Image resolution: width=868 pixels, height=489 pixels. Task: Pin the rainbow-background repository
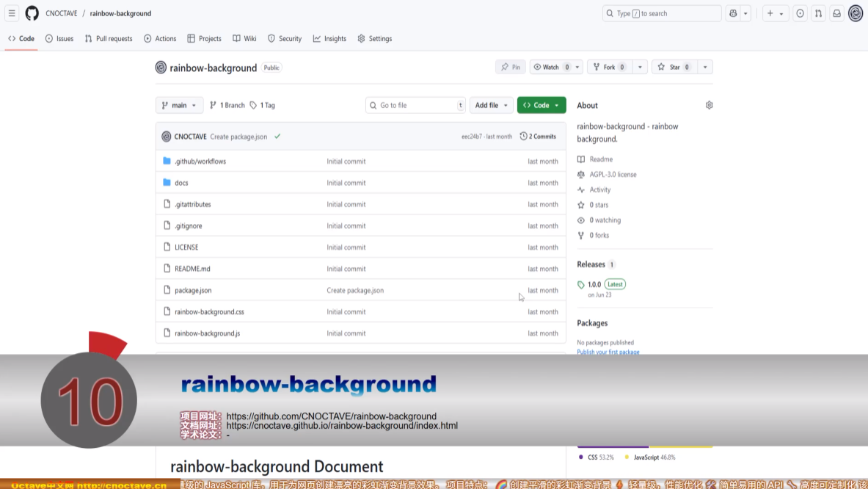coord(511,67)
